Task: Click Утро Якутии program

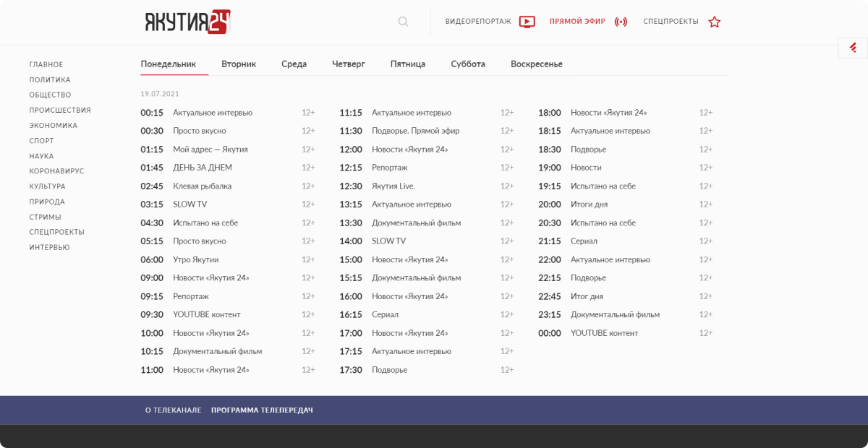Action: 196,259
